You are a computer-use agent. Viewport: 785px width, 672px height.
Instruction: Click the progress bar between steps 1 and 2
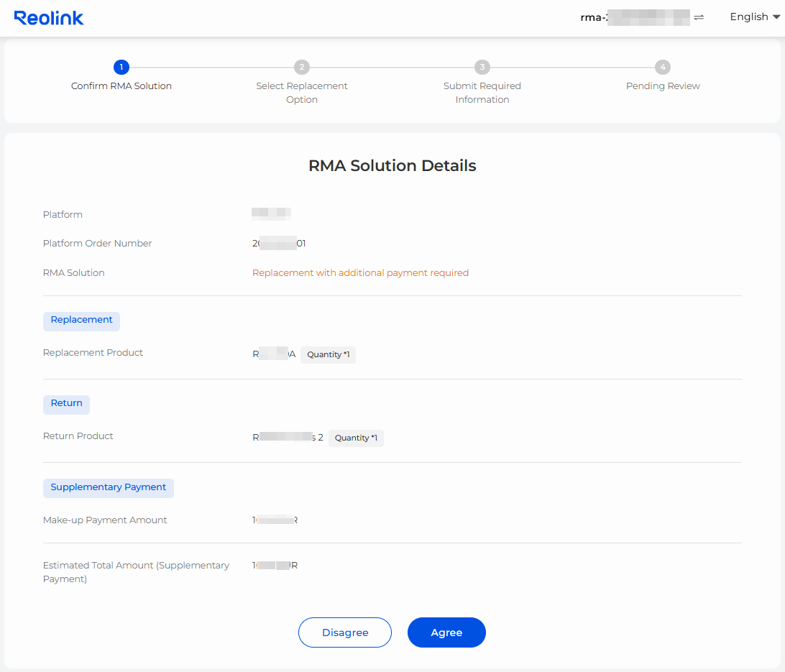coord(211,67)
